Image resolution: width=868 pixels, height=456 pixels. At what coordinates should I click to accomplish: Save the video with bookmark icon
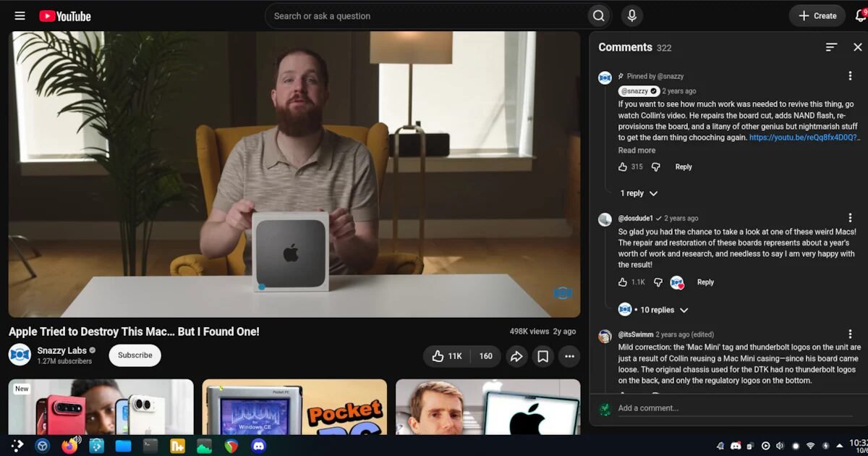(x=542, y=356)
